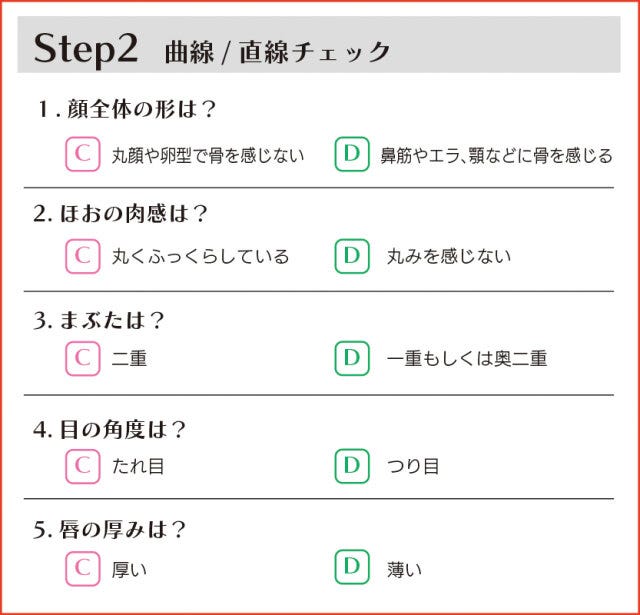Screen dimensions: 640x615
Task: Click the 鼻筋やエラ、顎などに骨を感じる answer text
Action: click(x=496, y=156)
